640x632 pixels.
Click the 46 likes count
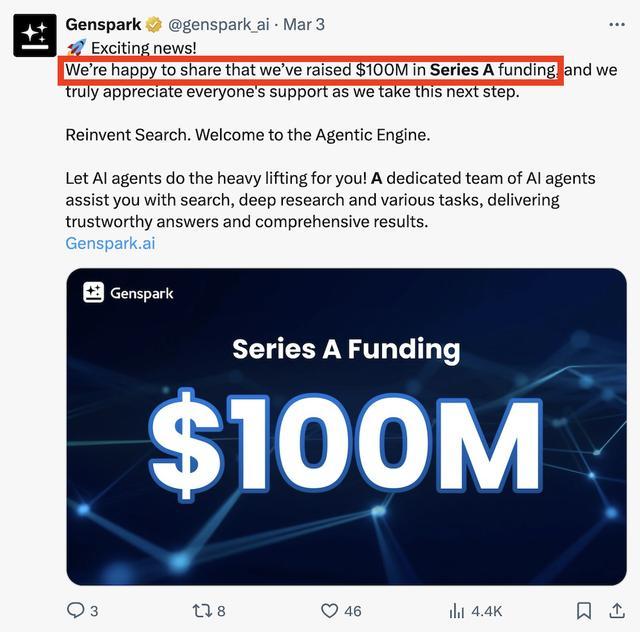[x=353, y=610]
